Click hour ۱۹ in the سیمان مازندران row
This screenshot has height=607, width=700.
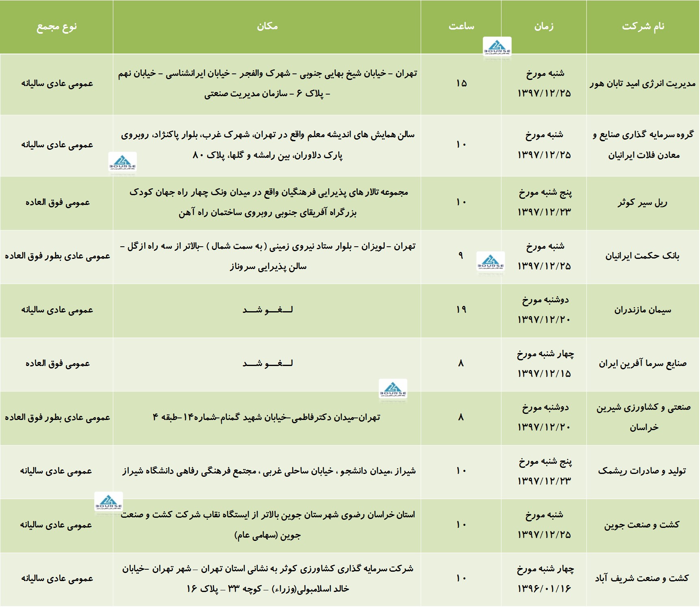point(461,310)
